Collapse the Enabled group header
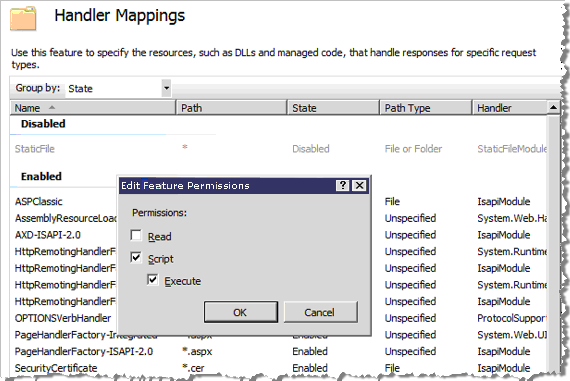The image size is (570, 381). coord(41,177)
